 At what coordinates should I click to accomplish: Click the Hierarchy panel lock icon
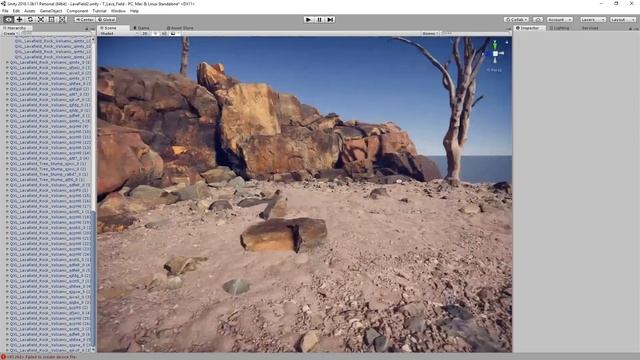pos(87,29)
